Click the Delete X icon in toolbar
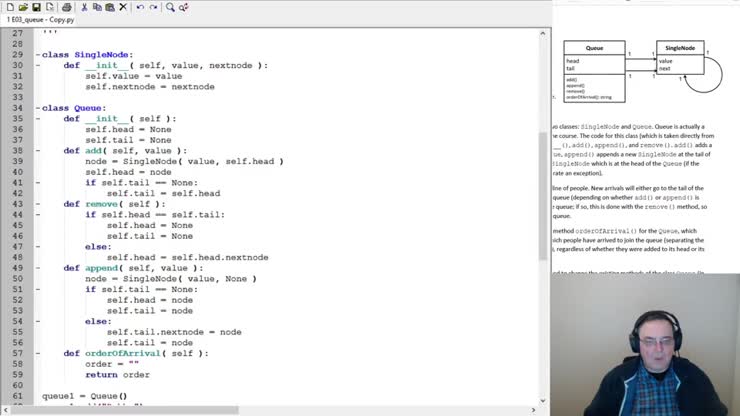The image size is (740, 416). tap(122, 7)
